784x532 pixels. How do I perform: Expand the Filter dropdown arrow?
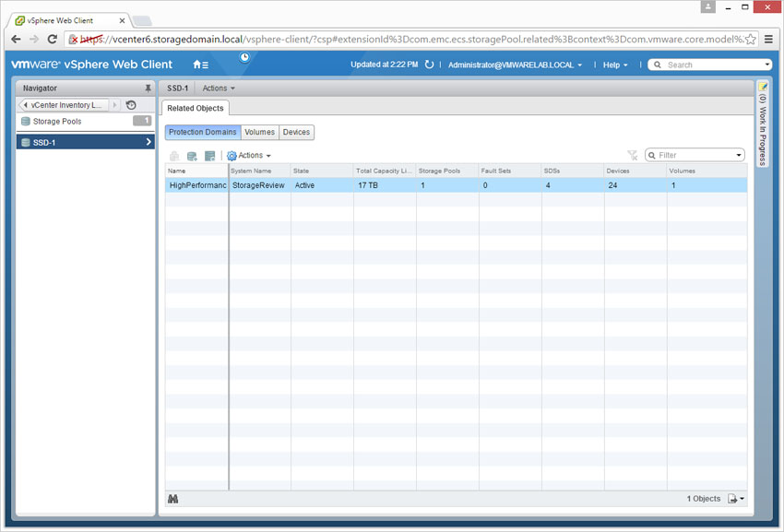[739, 156]
